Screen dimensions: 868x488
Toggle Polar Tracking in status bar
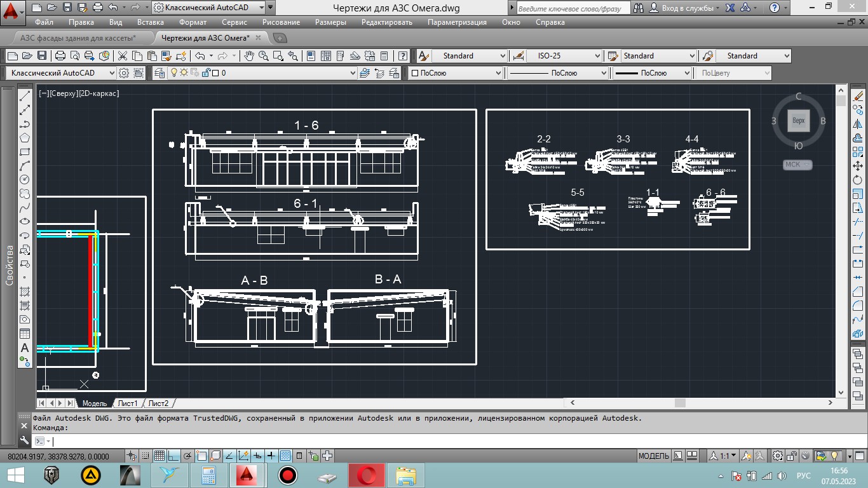tap(187, 456)
